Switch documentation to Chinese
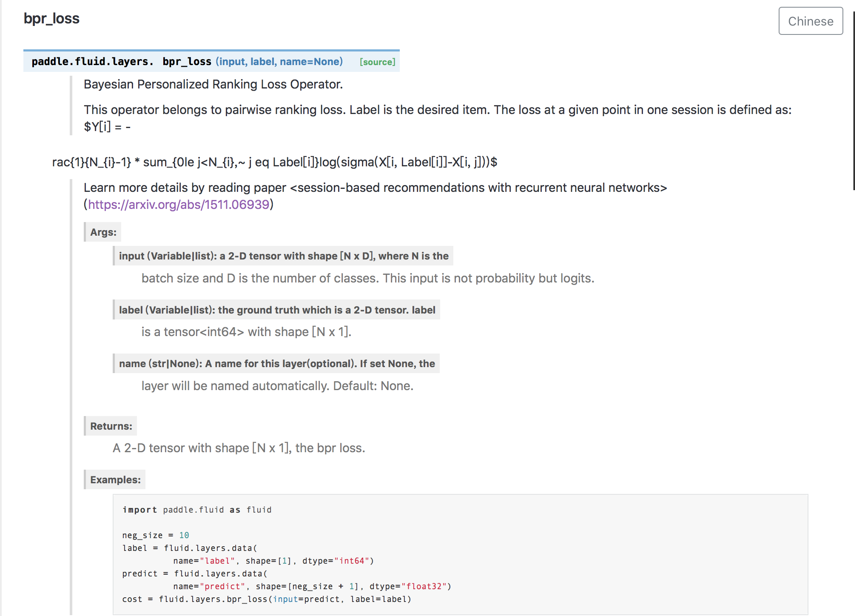This screenshot has width=865, height=616. point(810,21)
